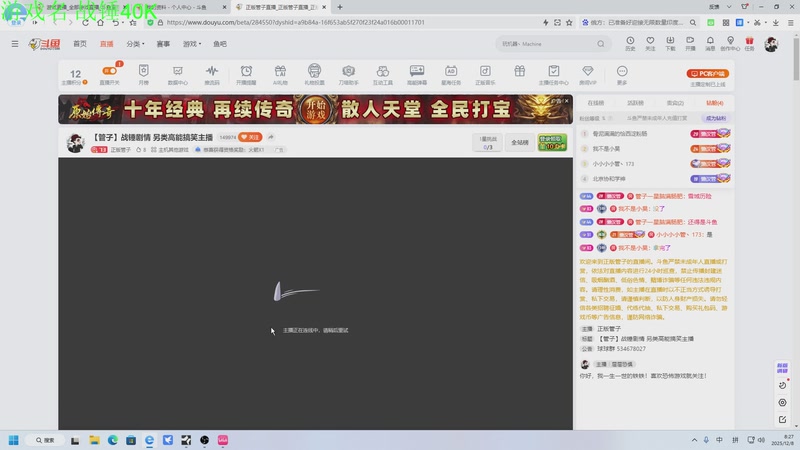
Task: Click the orange PC客户端 button
Action: tap(708, 73)
